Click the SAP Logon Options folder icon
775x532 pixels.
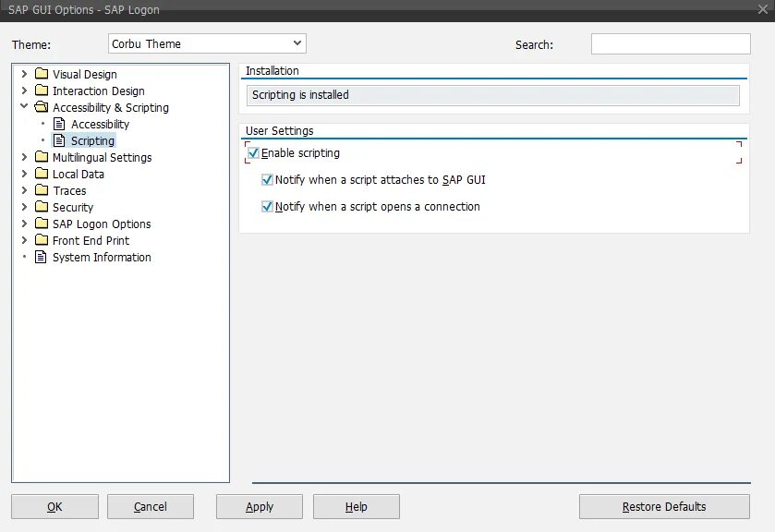coord(42,224)
